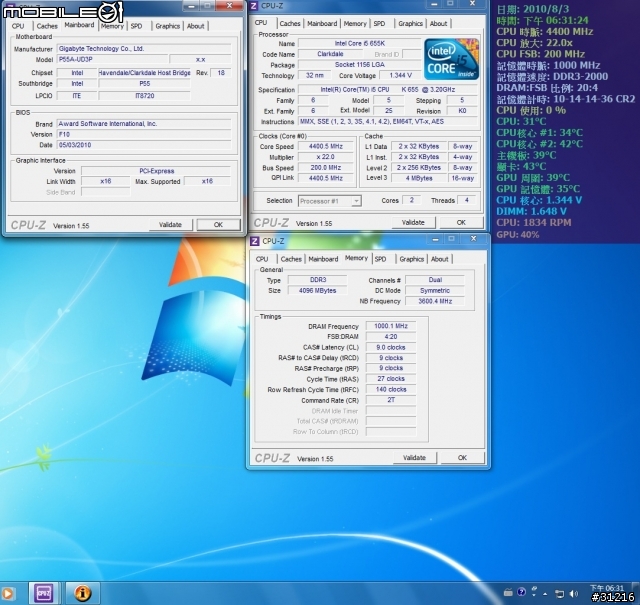Screen dimensions: 640x605
Task: Click the package value 'Socket 1156 LGA'
Action: [360, 65]
